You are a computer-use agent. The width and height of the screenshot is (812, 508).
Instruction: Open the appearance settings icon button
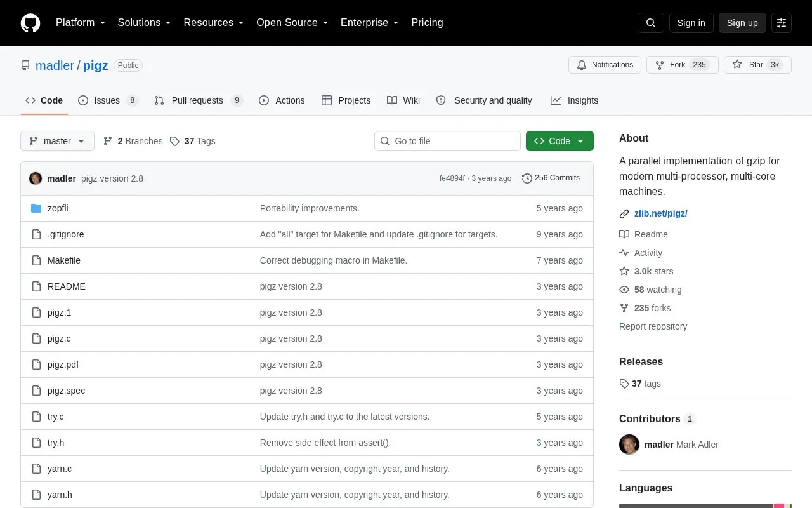tap(782, 23)
